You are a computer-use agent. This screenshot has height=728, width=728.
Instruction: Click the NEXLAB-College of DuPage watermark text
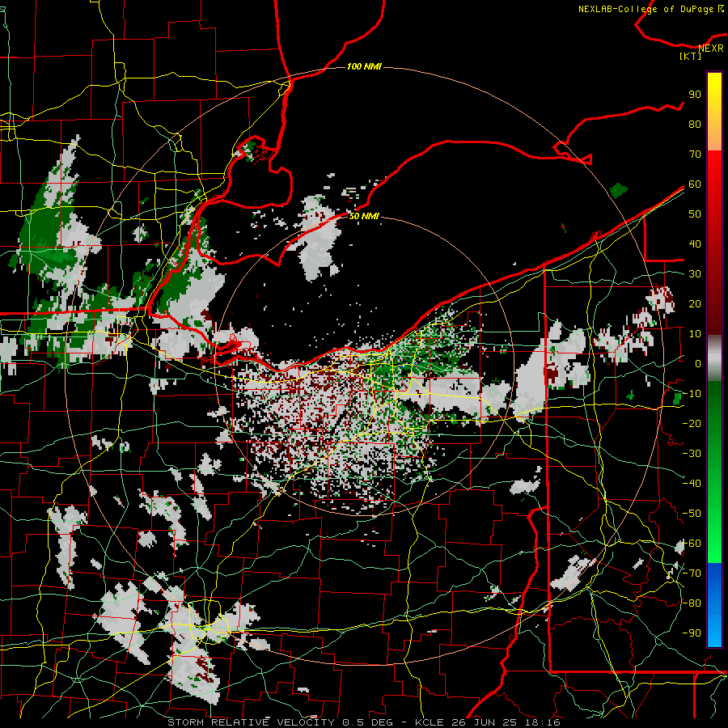(651, 9)
